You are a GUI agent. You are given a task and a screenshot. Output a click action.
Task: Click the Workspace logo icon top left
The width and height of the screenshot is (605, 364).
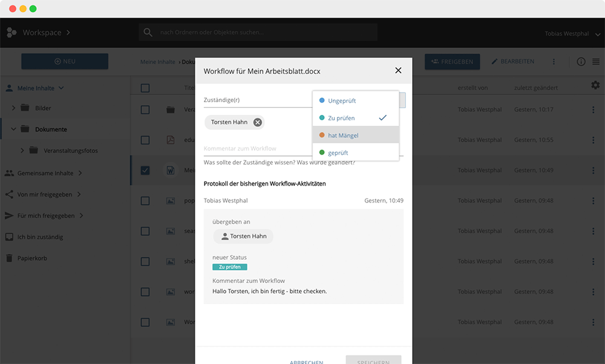pyautogui.click(x=10, y=32)
